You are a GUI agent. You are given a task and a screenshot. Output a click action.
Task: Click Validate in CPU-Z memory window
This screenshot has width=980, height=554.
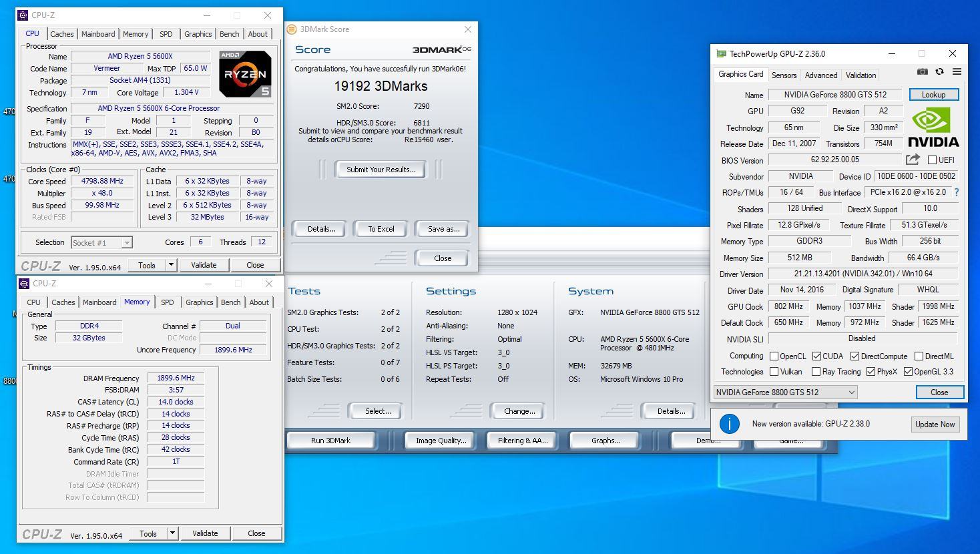click(205, 533)
